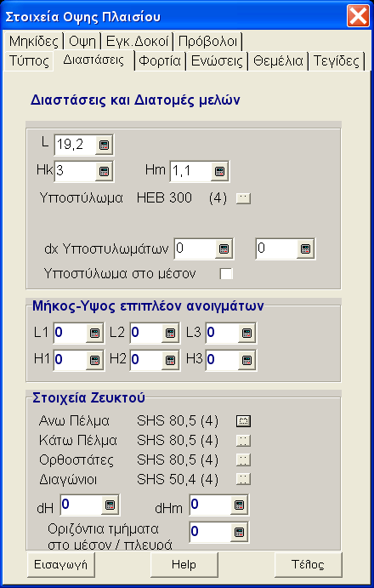
Task: Click the dH input field
Action: pos(81,505)
